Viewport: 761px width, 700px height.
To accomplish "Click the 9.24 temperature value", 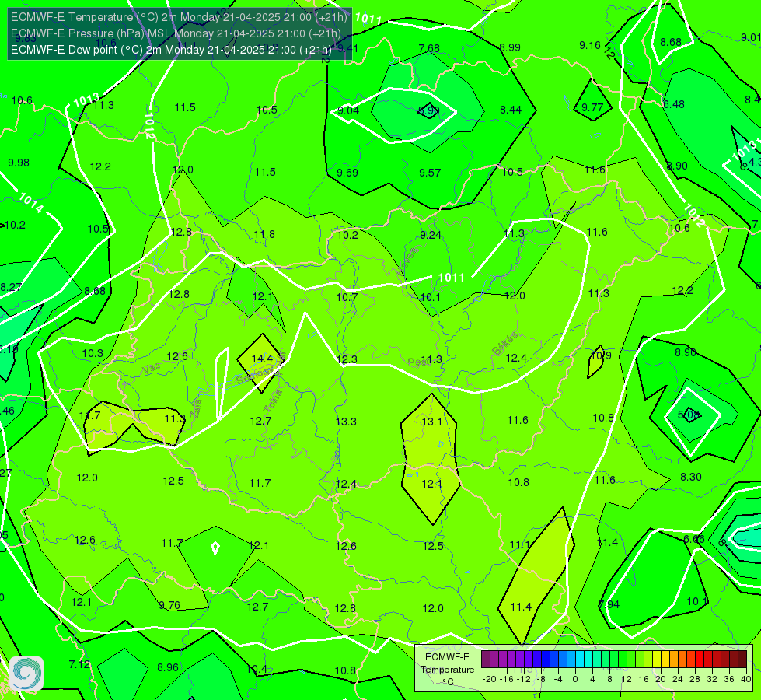I will coord(431,235).
